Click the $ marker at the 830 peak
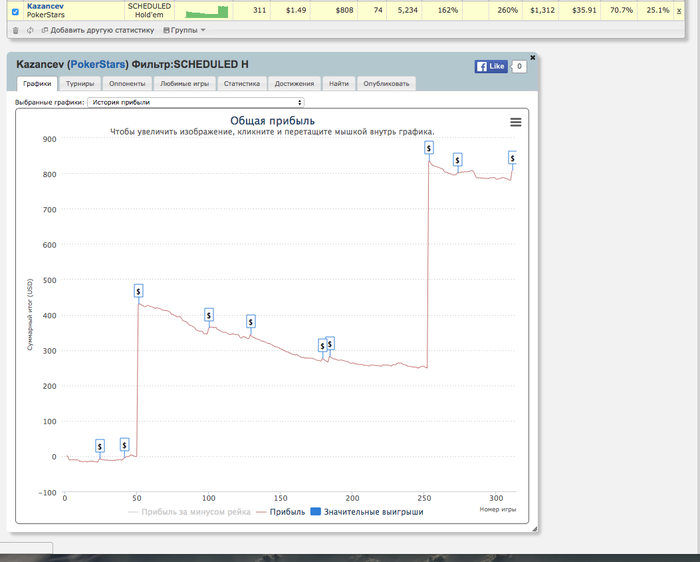Viewport: 700px width, 562px height. tap(429, 148)
